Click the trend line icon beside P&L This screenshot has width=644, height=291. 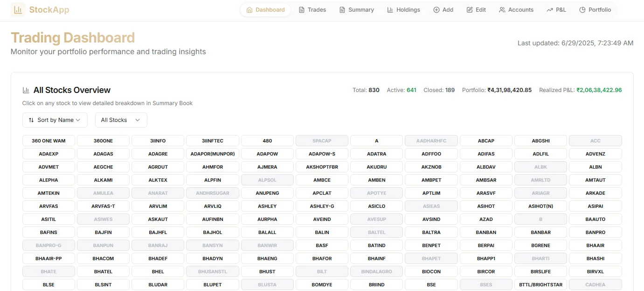[550, 10]
